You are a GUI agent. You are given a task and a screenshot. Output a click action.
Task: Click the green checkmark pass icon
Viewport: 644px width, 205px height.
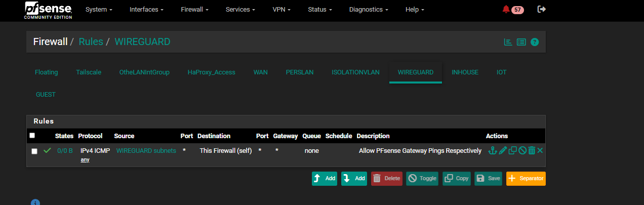[x=47, y=150]
